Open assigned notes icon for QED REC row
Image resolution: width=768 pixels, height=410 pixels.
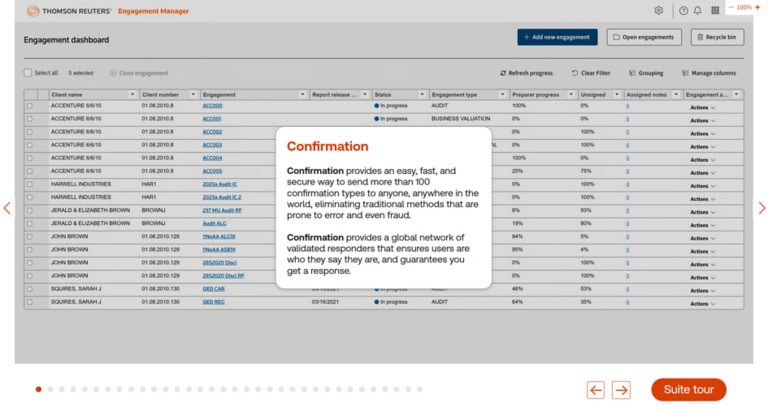[627, 302]
